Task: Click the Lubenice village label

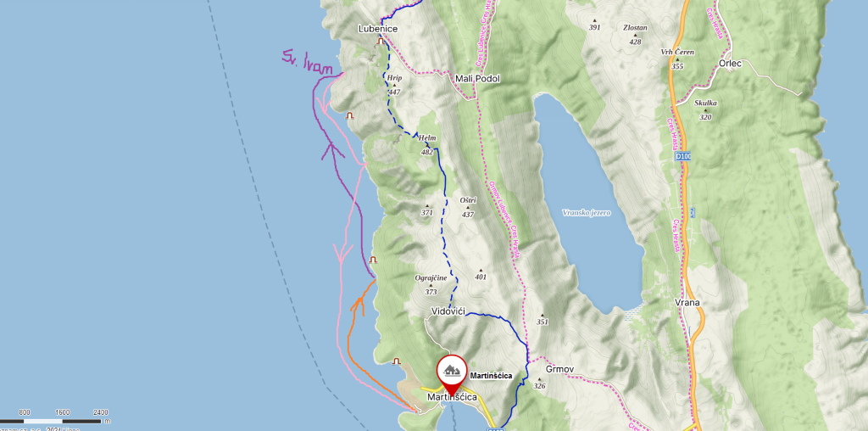Action: 378,28
